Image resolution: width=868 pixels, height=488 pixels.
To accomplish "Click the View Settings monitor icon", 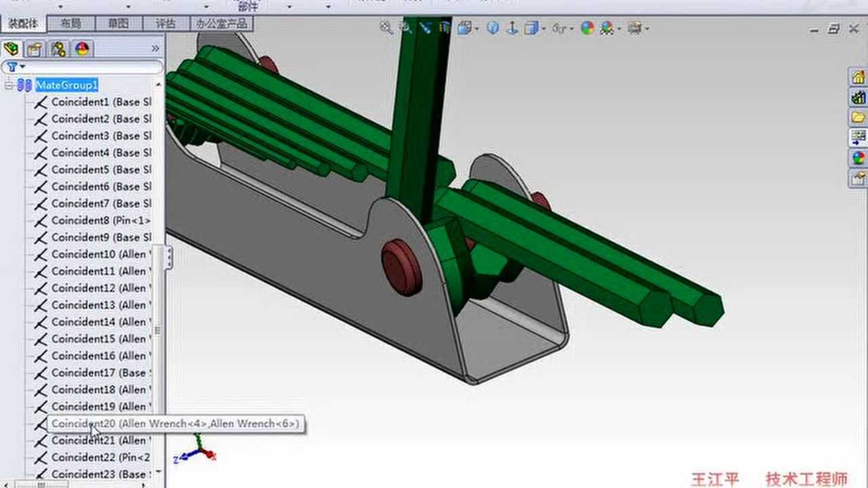I will coord(635,28).
